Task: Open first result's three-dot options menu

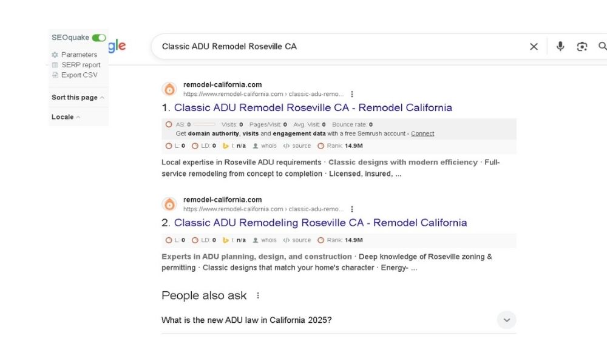Action: 352,94
